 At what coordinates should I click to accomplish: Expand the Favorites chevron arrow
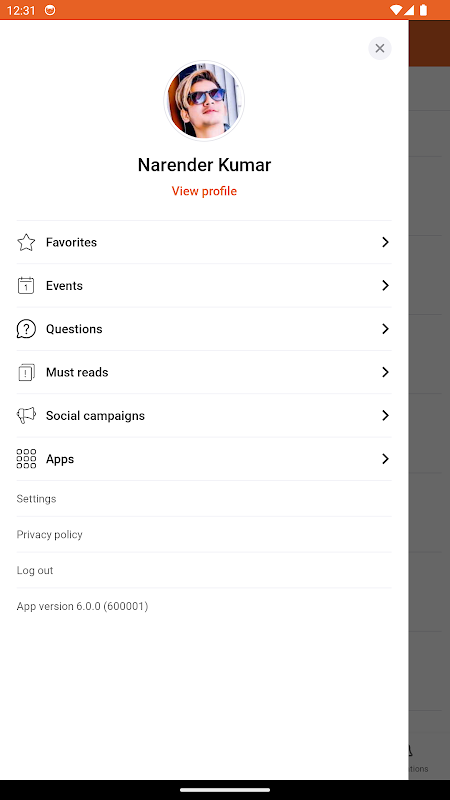click(385, 242)
